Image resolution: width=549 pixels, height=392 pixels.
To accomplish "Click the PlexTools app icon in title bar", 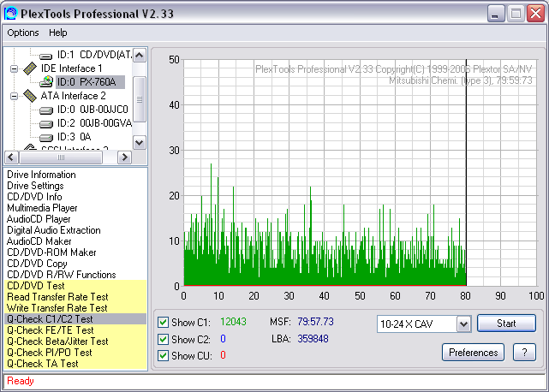I will [10, 14].
